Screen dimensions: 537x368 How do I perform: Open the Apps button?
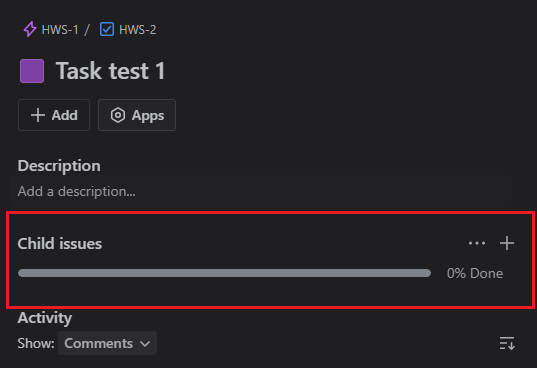click(x=137, y=115)
